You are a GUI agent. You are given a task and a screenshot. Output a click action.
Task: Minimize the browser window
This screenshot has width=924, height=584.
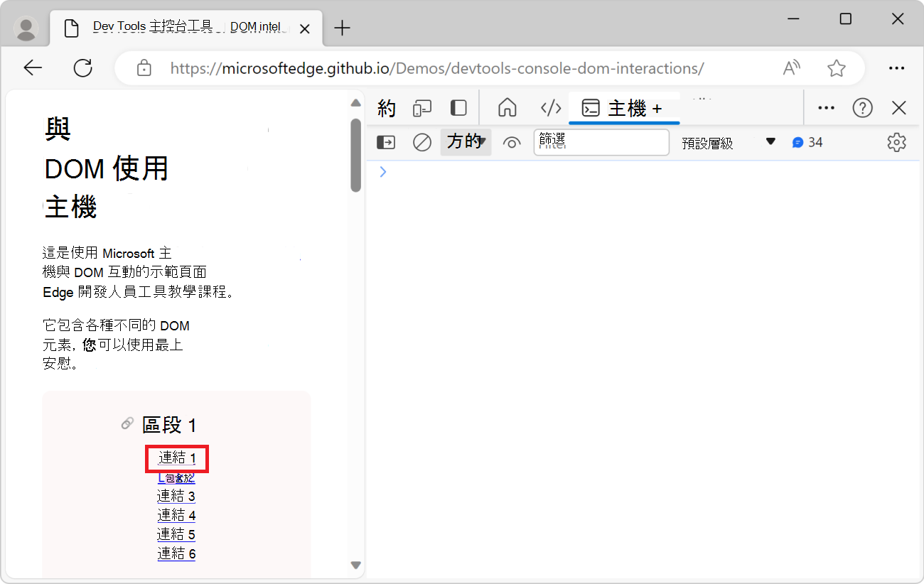point(793,19)
